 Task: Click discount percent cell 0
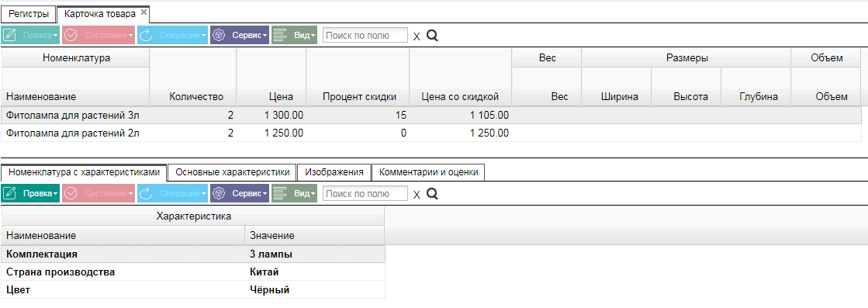358,133
